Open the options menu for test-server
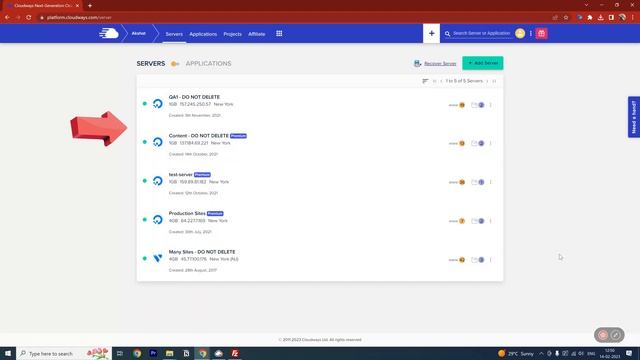Image resolution: width=640 pixels, height=360 pixels. tap(491, 182)
